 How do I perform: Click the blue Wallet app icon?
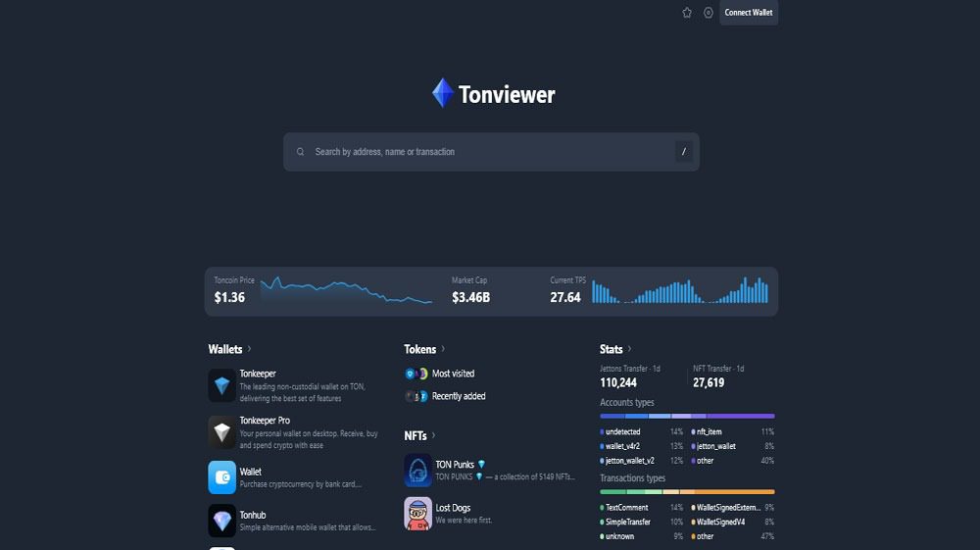click(221, 477)
